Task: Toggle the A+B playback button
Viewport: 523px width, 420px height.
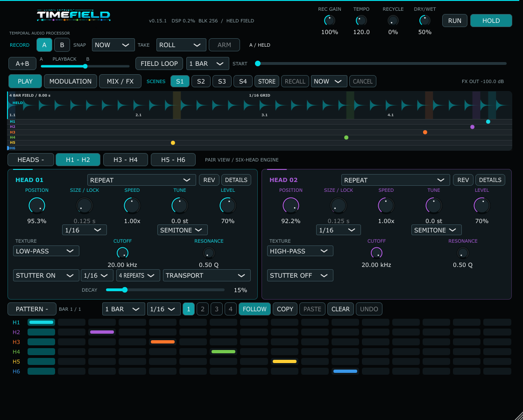Action: click(22, 63)
